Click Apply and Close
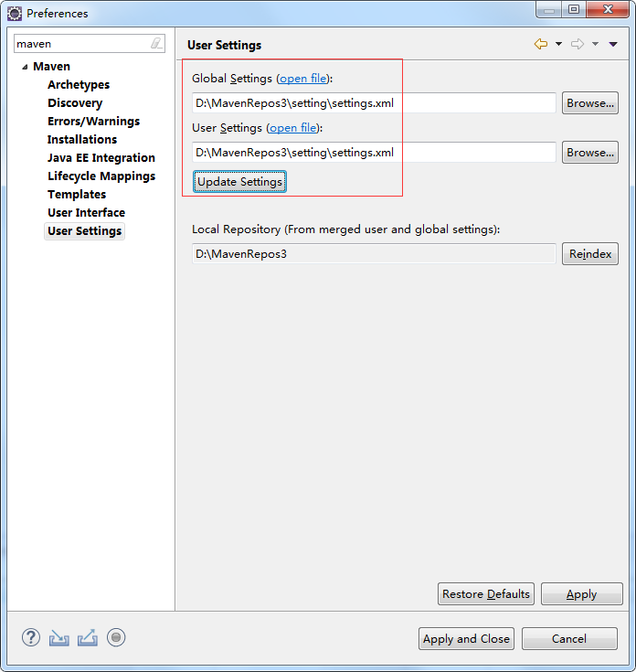The height and width of the screenshot is (672, 636). (x=466, y=638)
